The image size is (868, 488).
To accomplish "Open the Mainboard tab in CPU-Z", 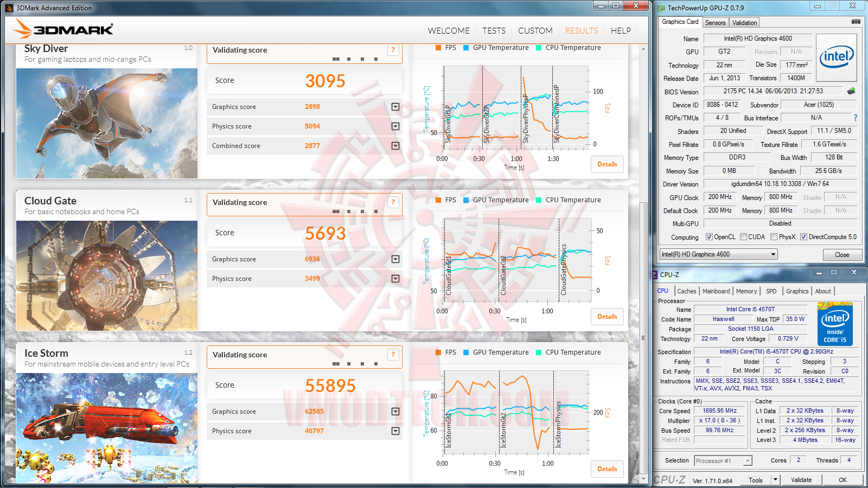I will pyautogui.click(x=716, y=291).
